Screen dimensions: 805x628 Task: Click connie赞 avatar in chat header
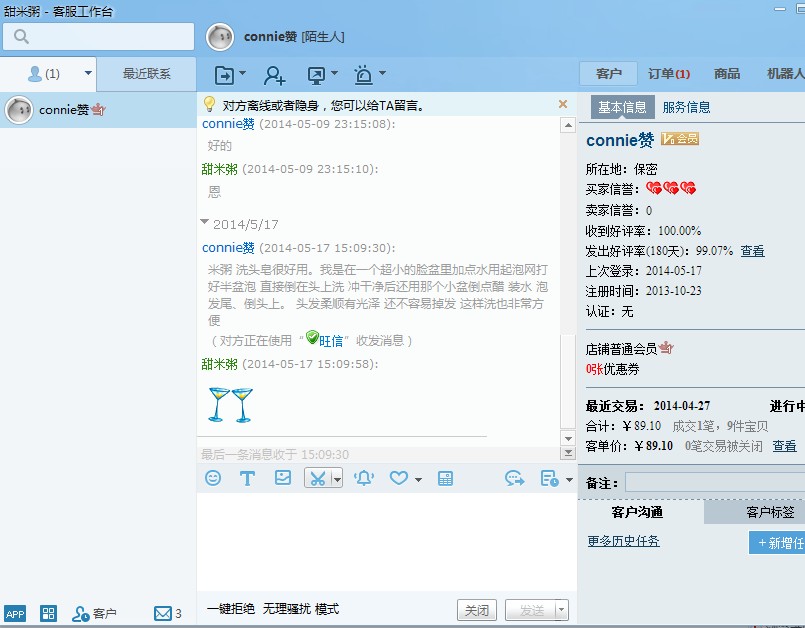coord(220,37)
